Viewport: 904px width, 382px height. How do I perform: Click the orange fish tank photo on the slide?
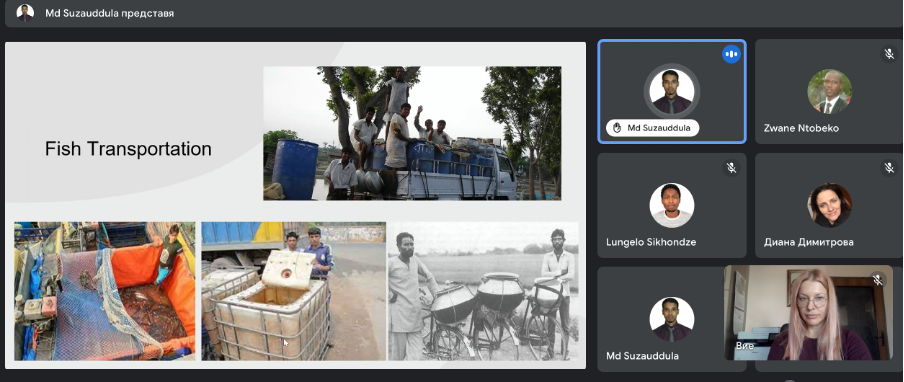105,291
